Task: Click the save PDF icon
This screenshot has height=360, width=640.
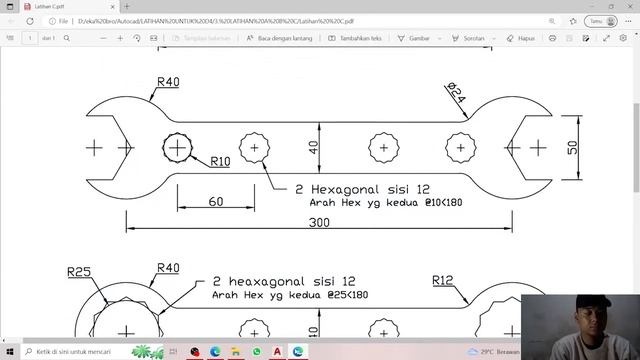Action: click(x=569, y=38)
